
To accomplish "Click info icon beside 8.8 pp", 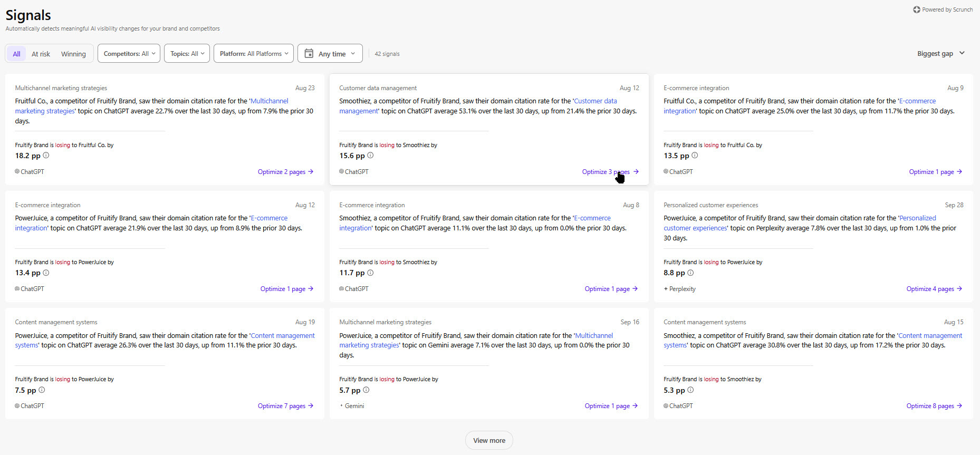I will 690,273.
